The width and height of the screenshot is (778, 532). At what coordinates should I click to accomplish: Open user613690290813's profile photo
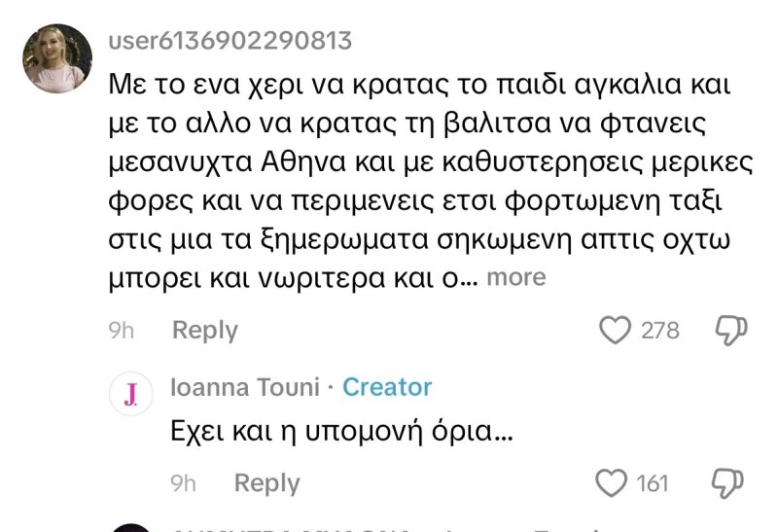pyautogui.click(x=57, y=60)
